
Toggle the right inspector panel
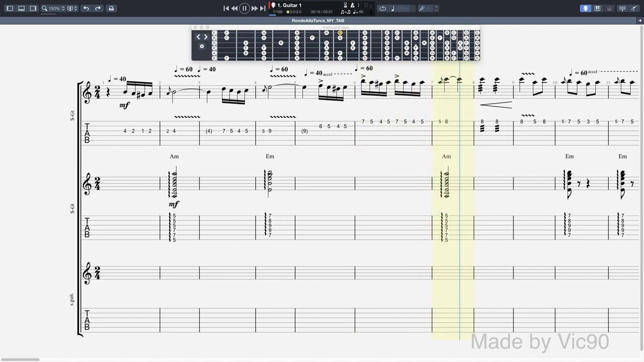[x=33, y=8]
